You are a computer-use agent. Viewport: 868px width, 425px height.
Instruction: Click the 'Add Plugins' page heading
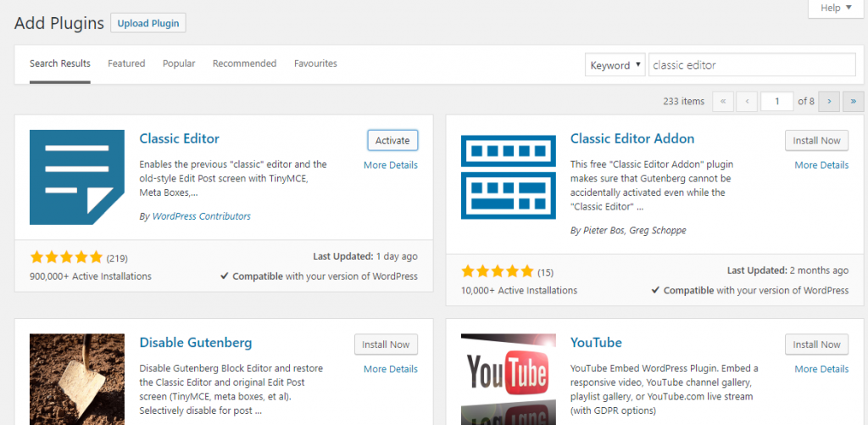click(x=59, y=23)
